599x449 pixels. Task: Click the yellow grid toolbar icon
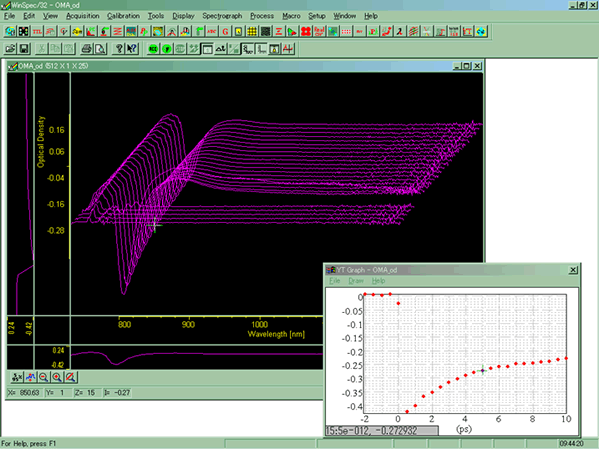(252, 31)
